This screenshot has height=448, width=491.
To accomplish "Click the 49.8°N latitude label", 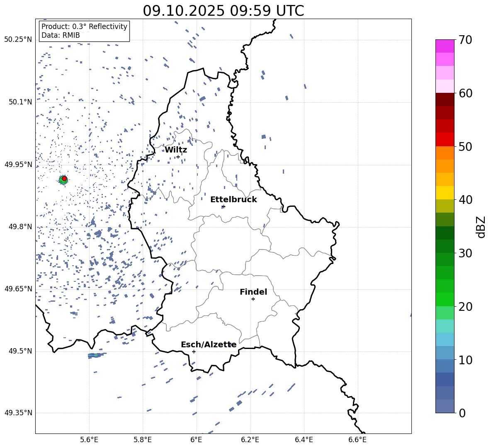I will (x=20, y=227).
